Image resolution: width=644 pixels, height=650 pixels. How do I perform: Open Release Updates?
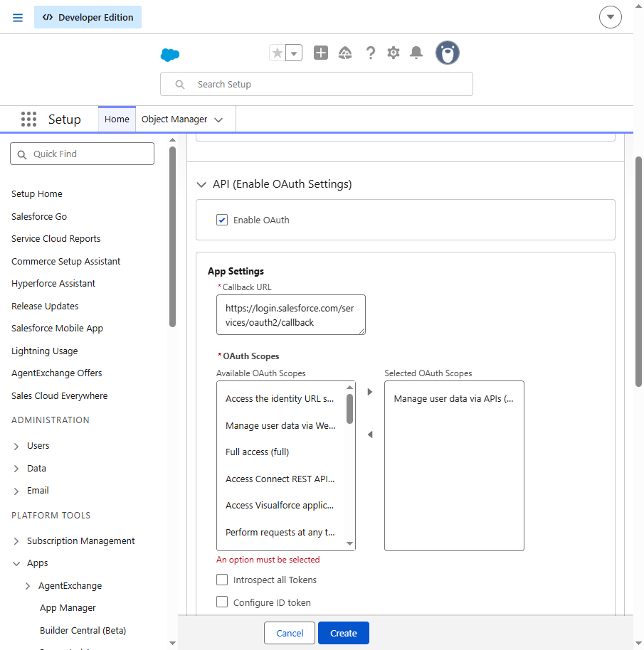click(45, 307)
